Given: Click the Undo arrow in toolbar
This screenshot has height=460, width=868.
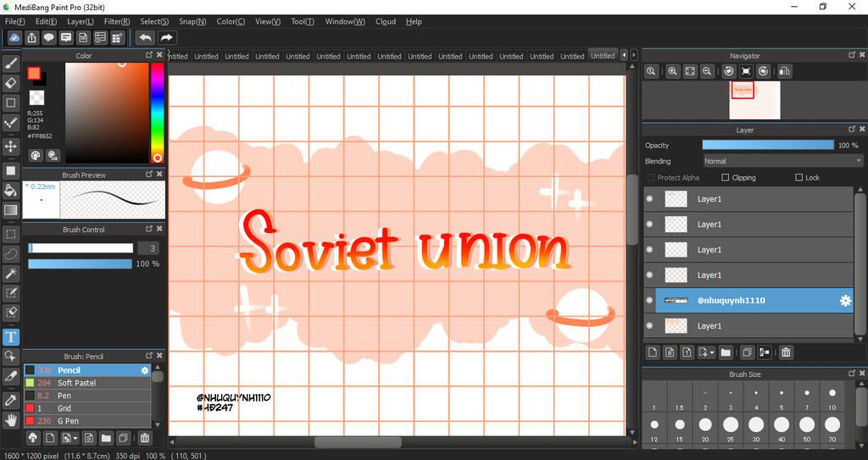Looking at the screenshot, I should point(145,37).
